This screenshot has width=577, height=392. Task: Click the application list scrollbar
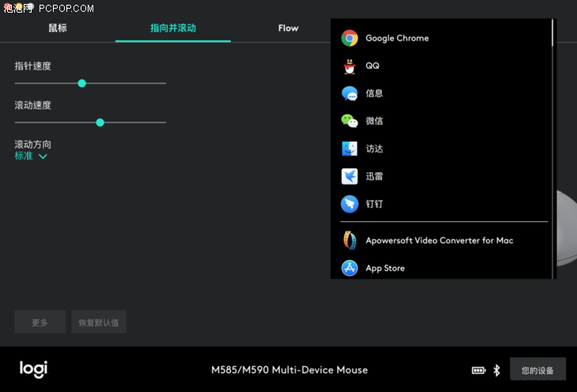pyautogui.click(x=552, y=33)
